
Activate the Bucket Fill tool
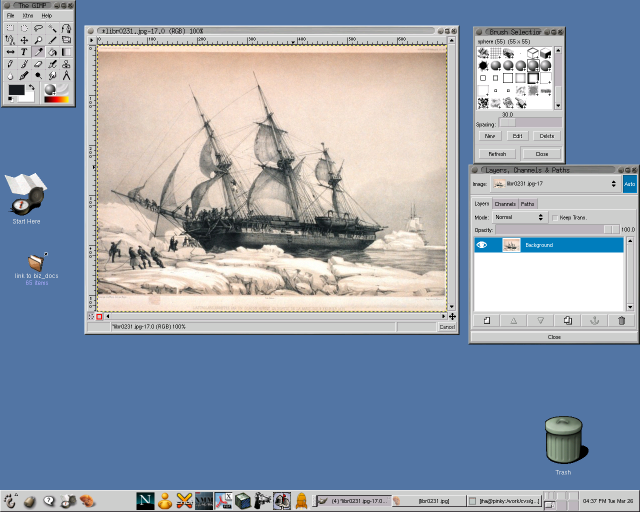[x=52, y=52]
